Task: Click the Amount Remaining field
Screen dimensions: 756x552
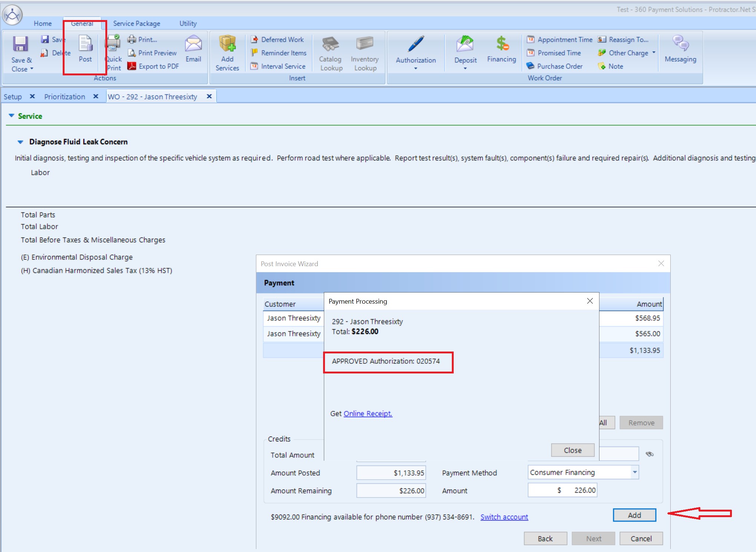Action: (x=391, y=490)
